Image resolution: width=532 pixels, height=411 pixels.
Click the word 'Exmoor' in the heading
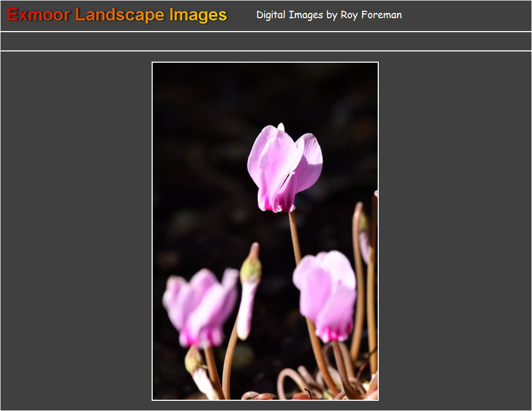tap(39, 15)
